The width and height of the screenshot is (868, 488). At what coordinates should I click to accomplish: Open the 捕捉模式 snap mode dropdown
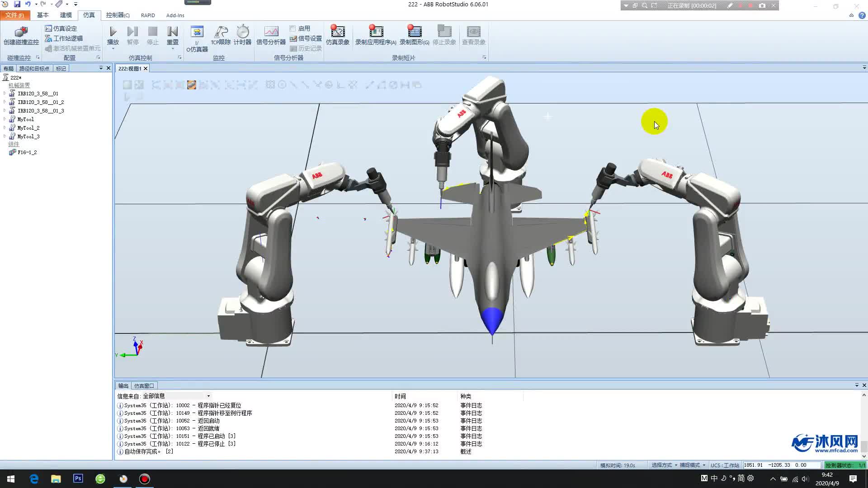[x=693, y=465]
